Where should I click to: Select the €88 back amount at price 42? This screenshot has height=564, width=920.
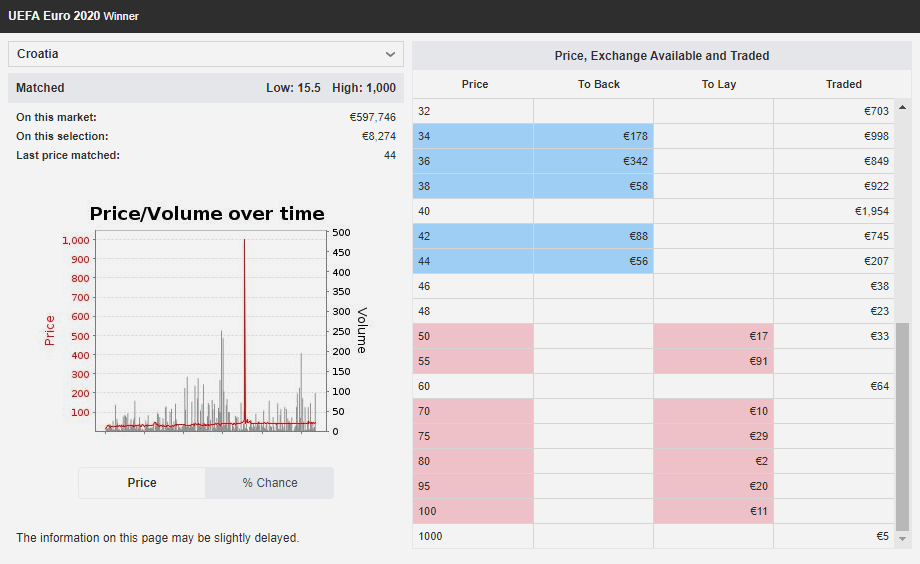click(593, 237)
